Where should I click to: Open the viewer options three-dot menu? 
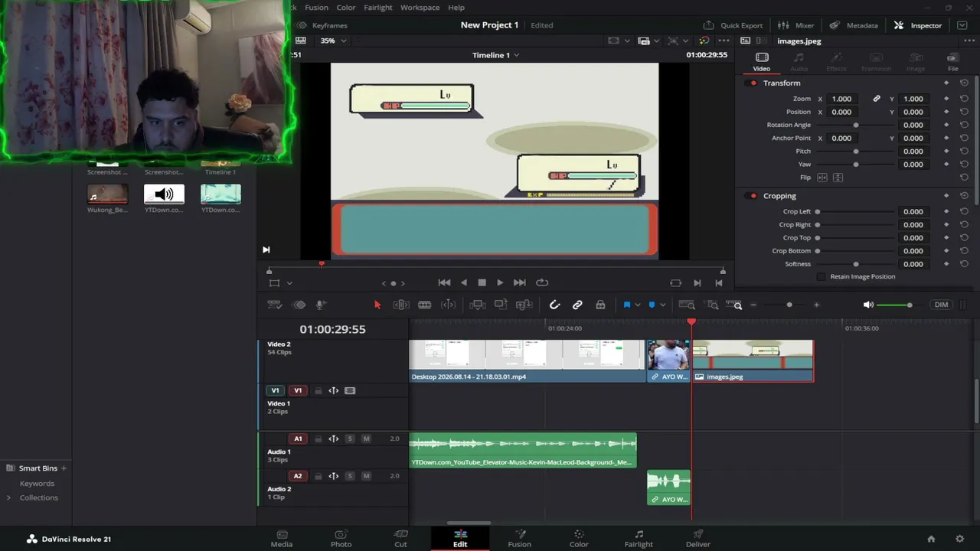(724, 41)
